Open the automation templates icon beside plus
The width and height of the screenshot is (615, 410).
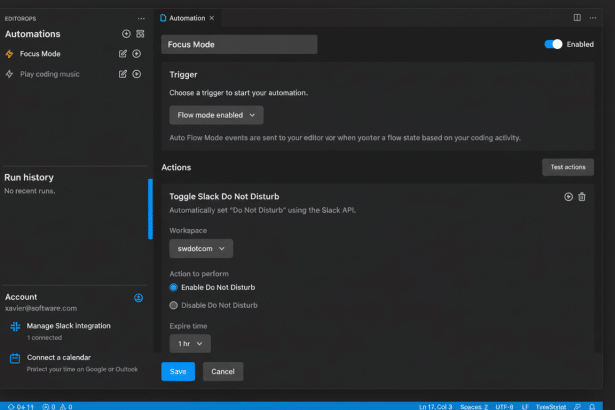(140, 34)
